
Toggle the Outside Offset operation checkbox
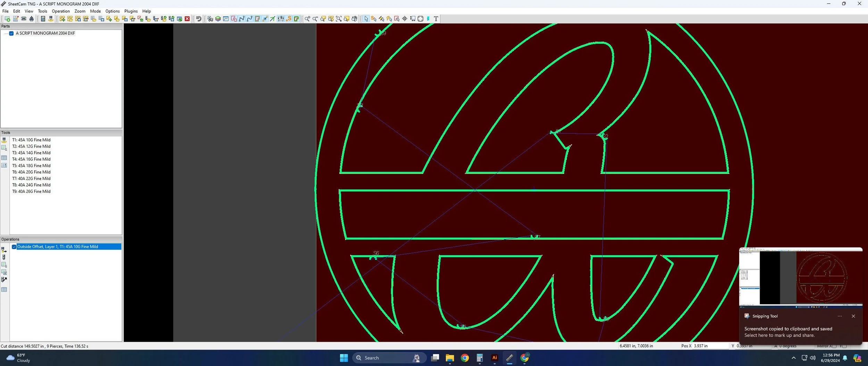point(14,247)
